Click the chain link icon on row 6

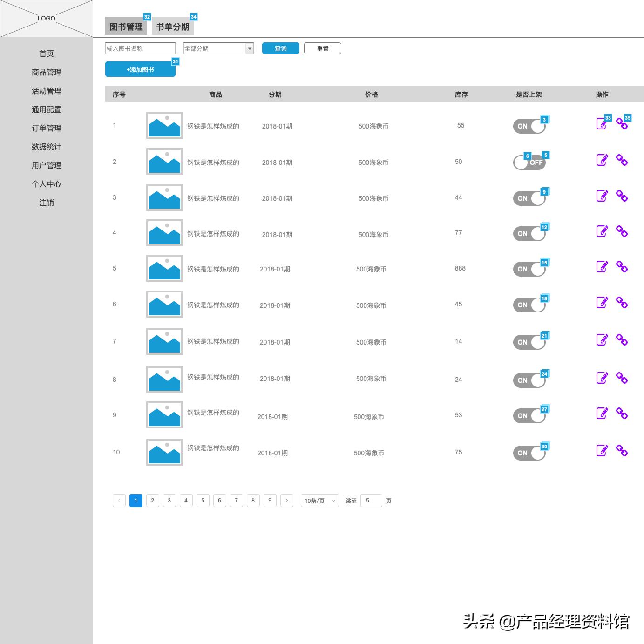pyautogui.click(x=623, y=303)
